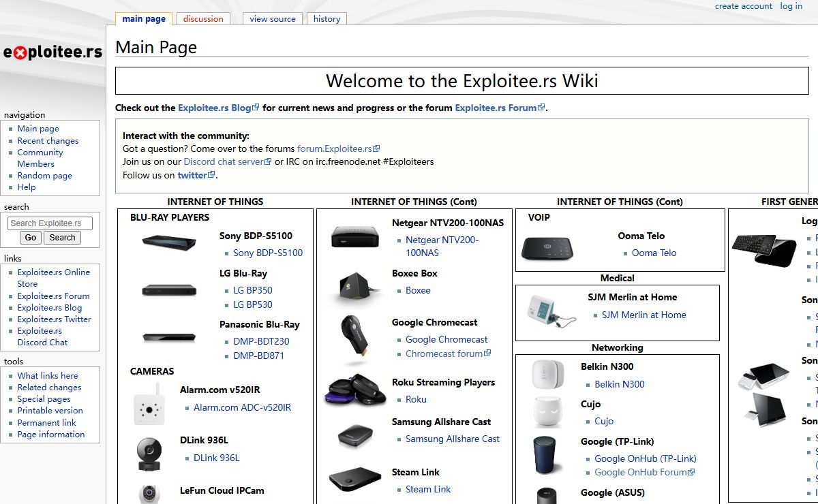Click the Panasonic Blu-Ray player image
Screen dimensions: 818x504
tap(169, 337)
